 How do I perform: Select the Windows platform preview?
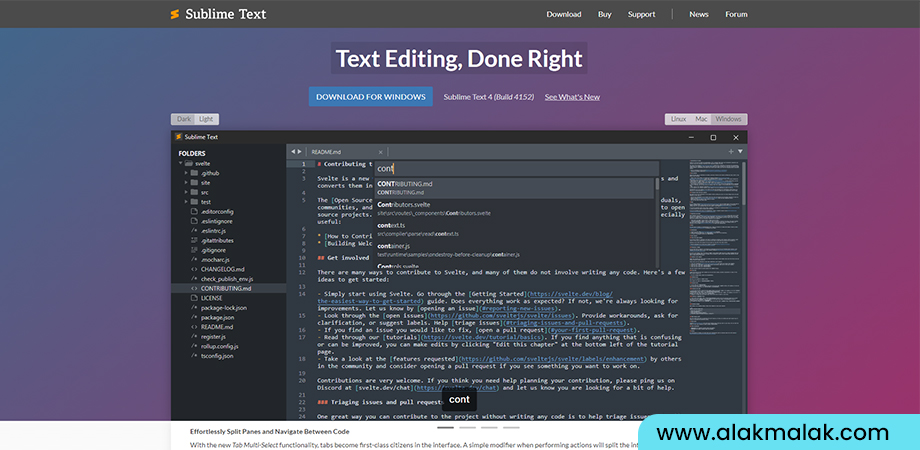pyautogui.click(x=729, y=119)
